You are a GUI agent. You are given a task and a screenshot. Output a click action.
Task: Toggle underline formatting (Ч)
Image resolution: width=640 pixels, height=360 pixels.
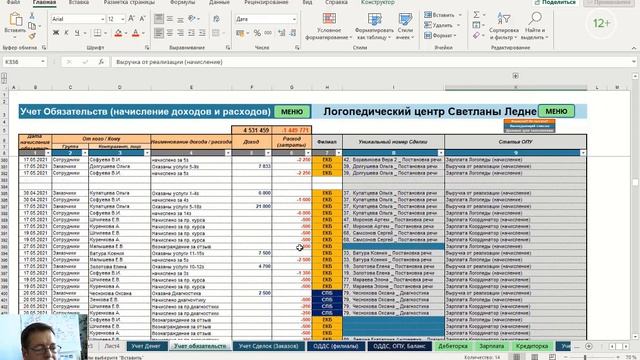point(77,33)
